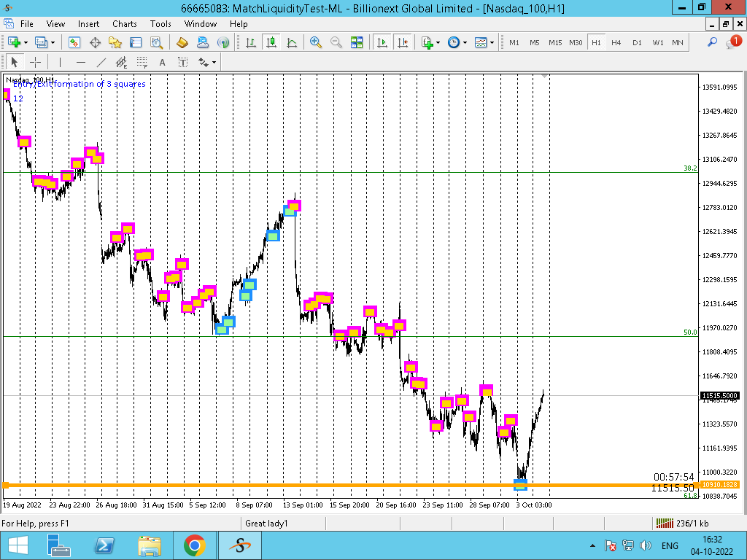Show the Terminal panel
Viewport: 747px width, 560px height.
tap(136, 42)
